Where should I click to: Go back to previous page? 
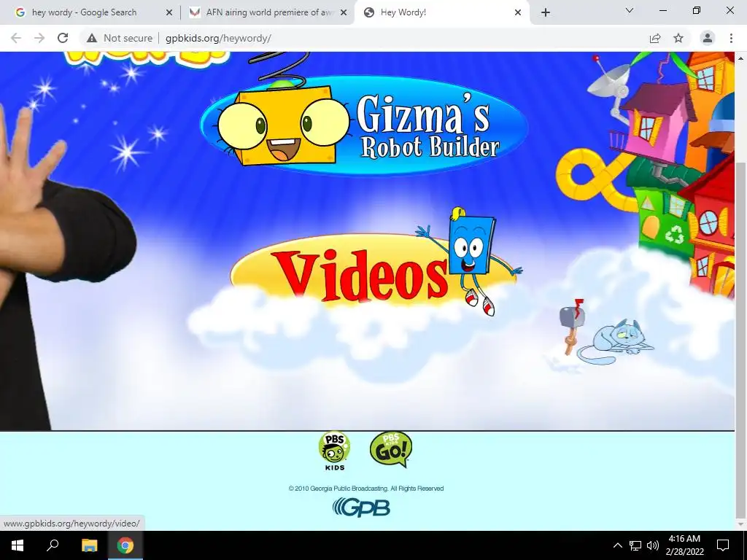(16, 38)
